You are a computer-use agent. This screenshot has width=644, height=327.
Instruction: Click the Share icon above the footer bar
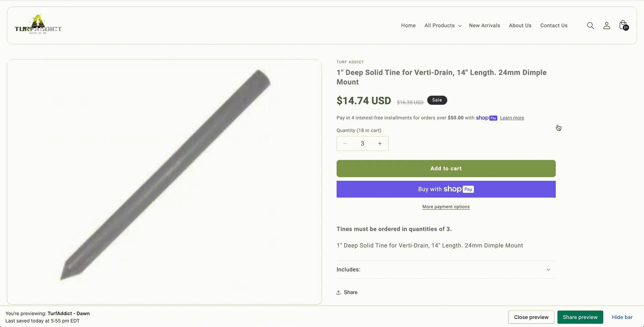[x=339, y=292]
